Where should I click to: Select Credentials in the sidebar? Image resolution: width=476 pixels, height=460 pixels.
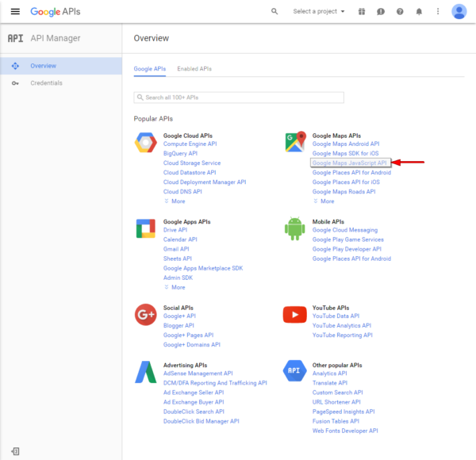coord(61,83)
